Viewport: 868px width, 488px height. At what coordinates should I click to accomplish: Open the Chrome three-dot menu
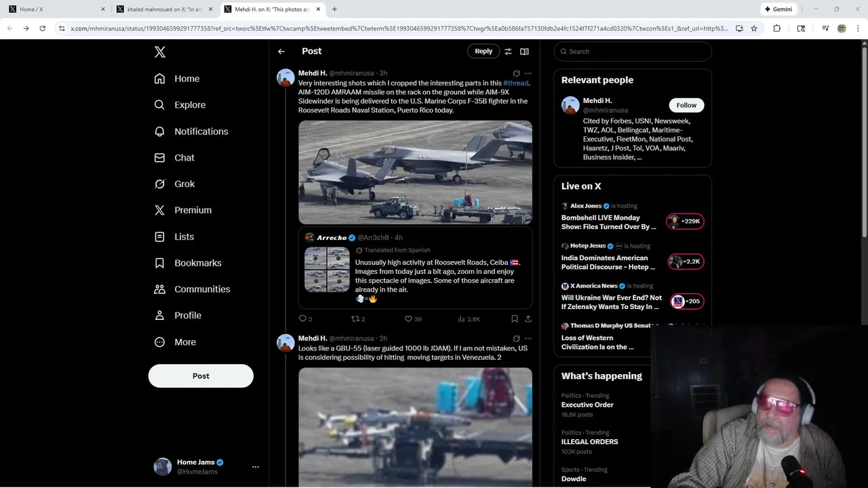pos(859,28)
